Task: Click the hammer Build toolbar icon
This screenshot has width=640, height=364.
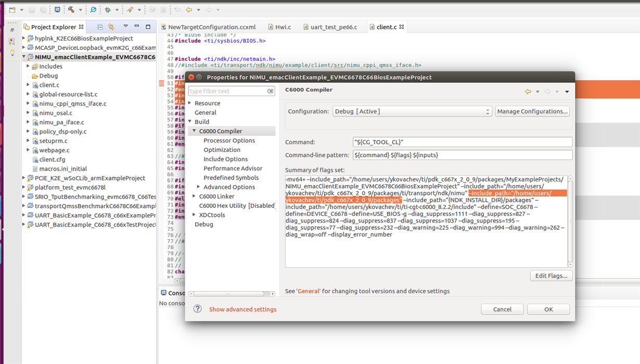Action: (71, 10)
